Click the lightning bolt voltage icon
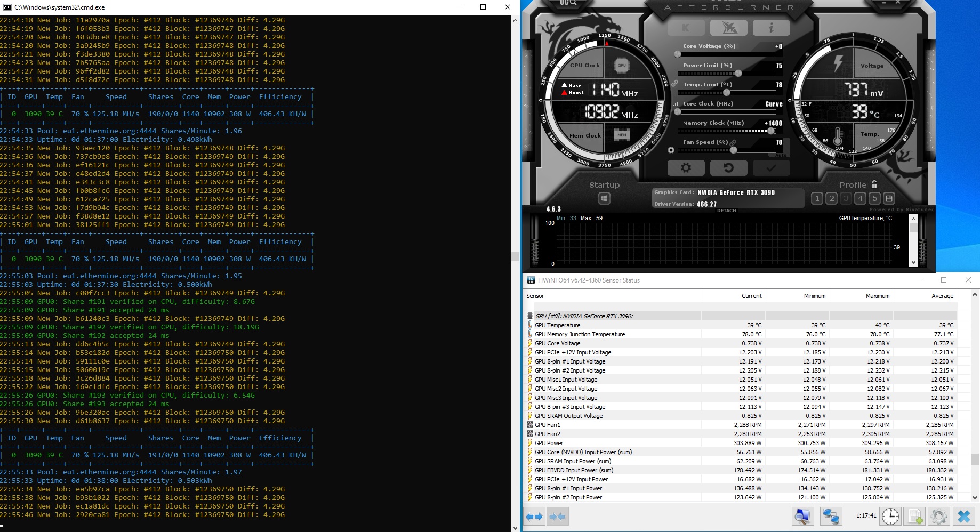 [x=838, y=63]
